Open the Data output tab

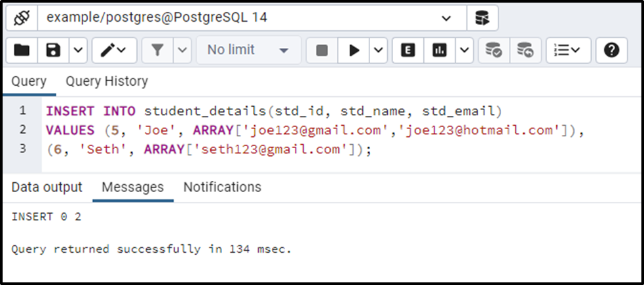(47, 187)
